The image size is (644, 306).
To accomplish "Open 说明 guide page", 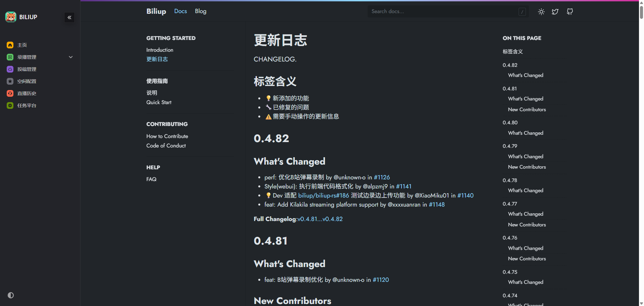I will tap(152, 93).
